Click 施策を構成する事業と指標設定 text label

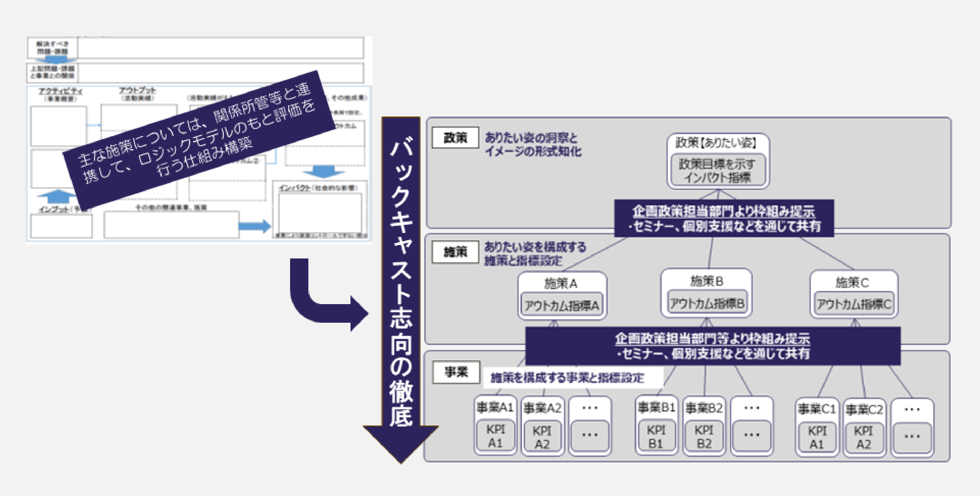coord(567,378)
